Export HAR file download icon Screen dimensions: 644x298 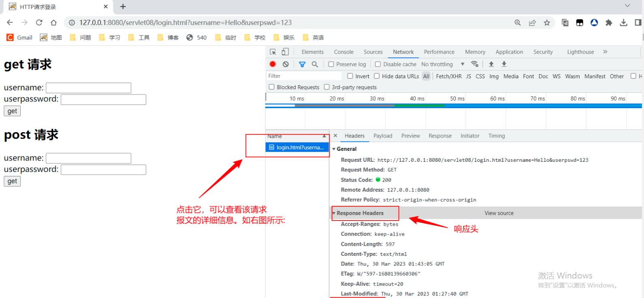click(x=504, y=64)
